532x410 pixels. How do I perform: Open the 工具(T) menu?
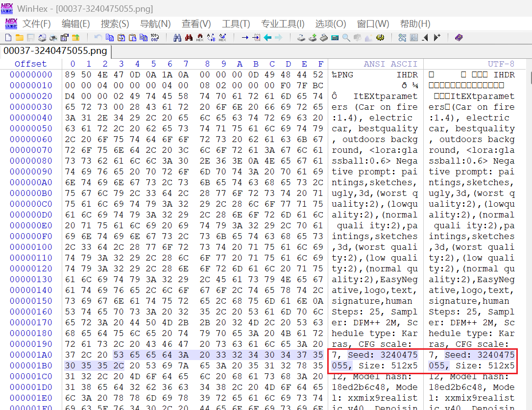pos(236,24)
